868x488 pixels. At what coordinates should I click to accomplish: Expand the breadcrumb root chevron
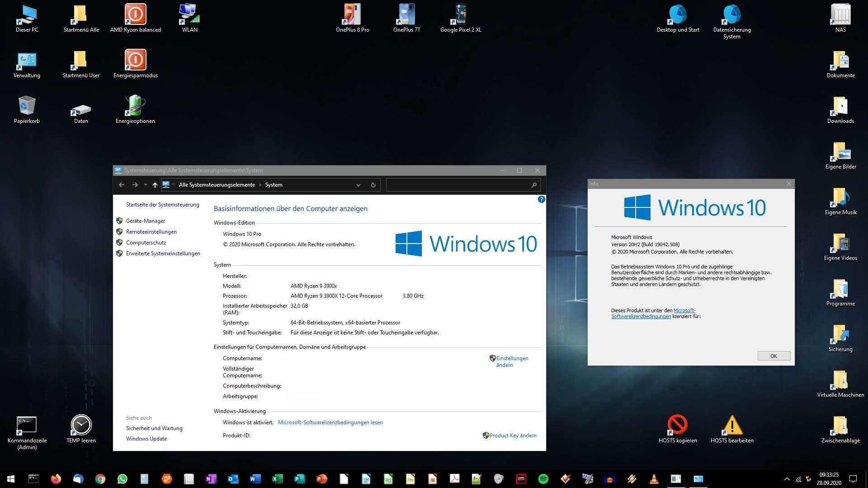(174, 184)
